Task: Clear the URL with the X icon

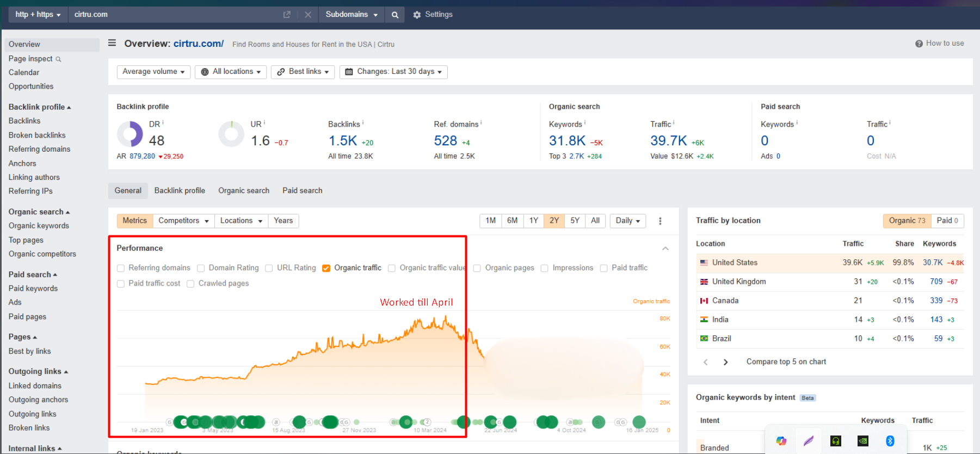Action: click(308, 15)
